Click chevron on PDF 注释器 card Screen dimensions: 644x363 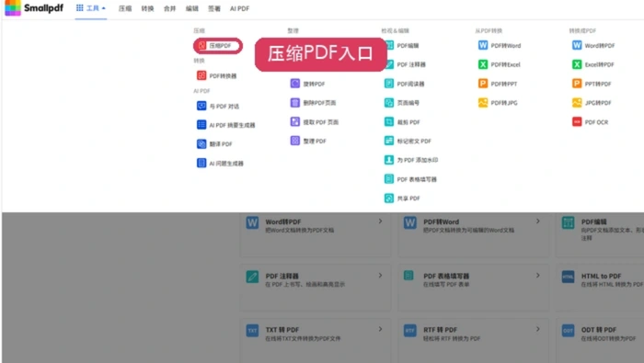coord(380,275)
